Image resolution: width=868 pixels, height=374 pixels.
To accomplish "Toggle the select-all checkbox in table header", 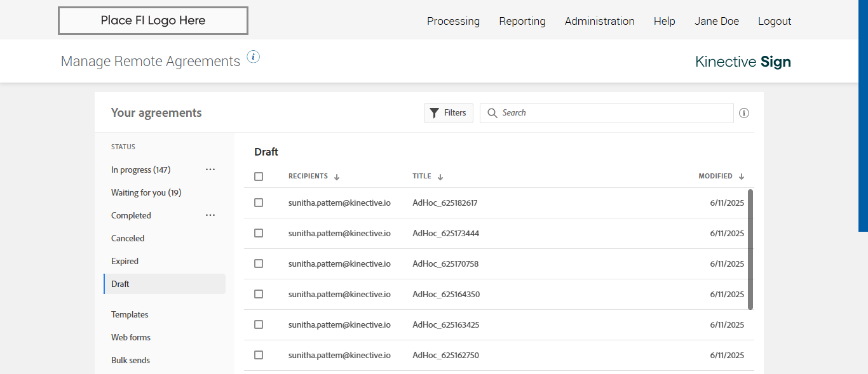I will point(259,177).
